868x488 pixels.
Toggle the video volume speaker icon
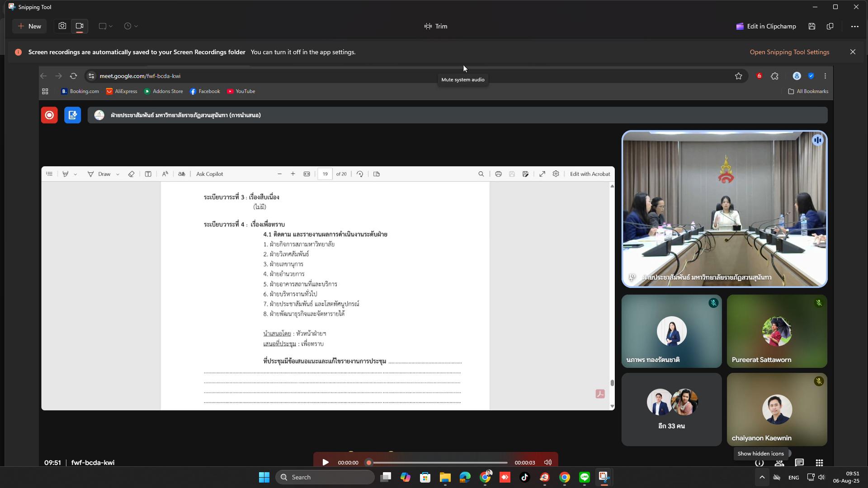[547, 462]
